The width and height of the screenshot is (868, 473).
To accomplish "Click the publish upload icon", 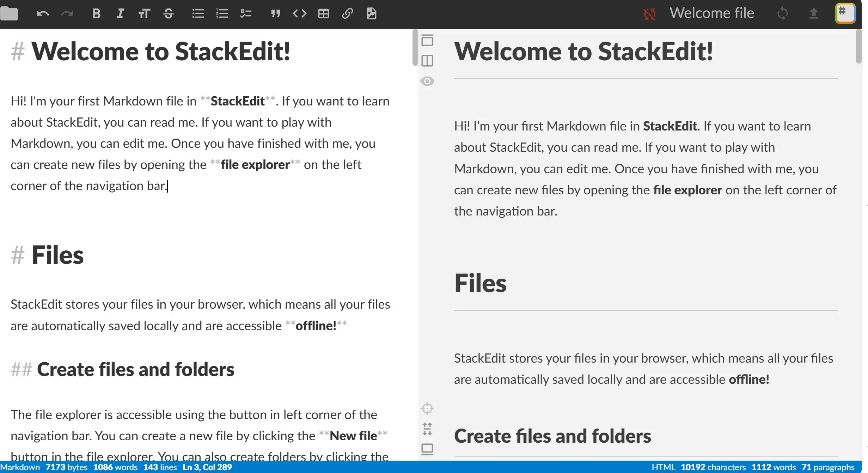I will click(x=813, y=14).
